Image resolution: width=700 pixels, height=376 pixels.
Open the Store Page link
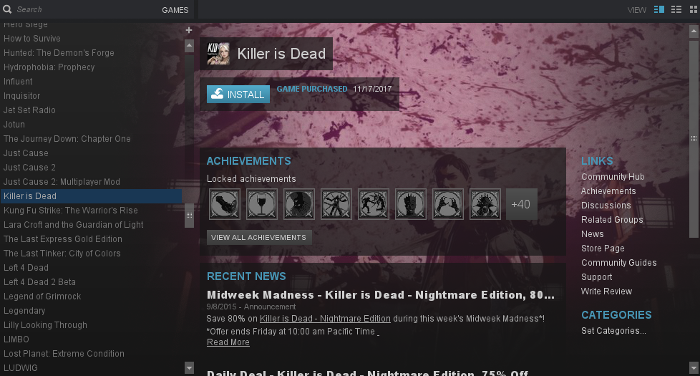coord(602,248)
